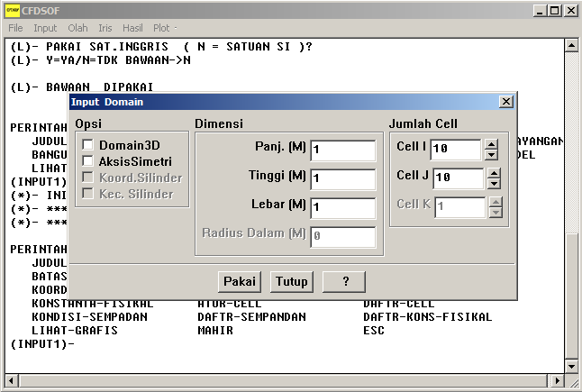Click the MAHIR command text
The image size is (582, 392).
pyautogui.click(x=215, y=331)
